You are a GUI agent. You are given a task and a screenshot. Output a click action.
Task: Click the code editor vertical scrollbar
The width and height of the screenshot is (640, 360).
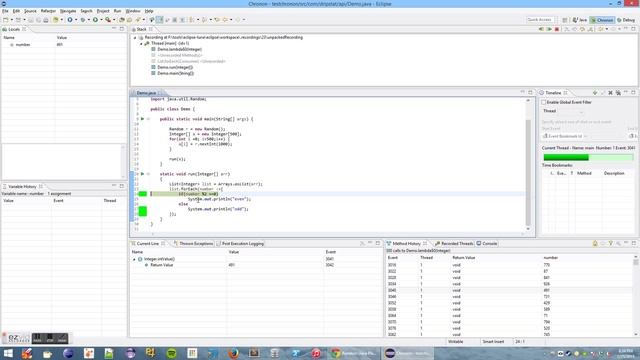click(x=528, y=163)
